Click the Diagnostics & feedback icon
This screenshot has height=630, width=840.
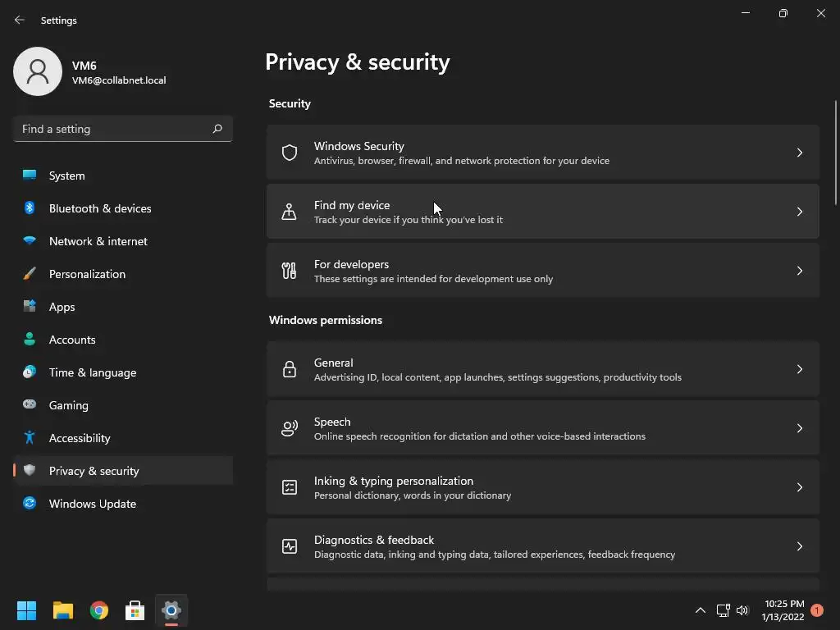tap(290, 546)
